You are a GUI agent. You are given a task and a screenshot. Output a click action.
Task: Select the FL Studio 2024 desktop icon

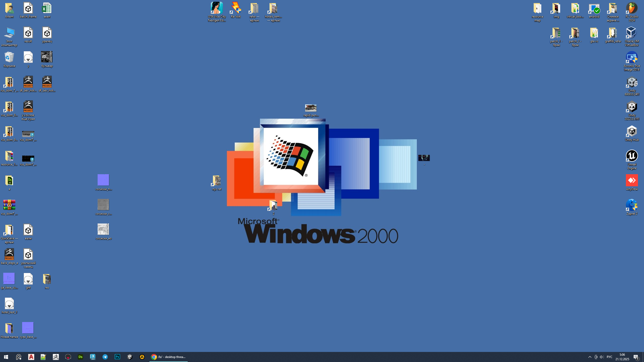point(631,11)
